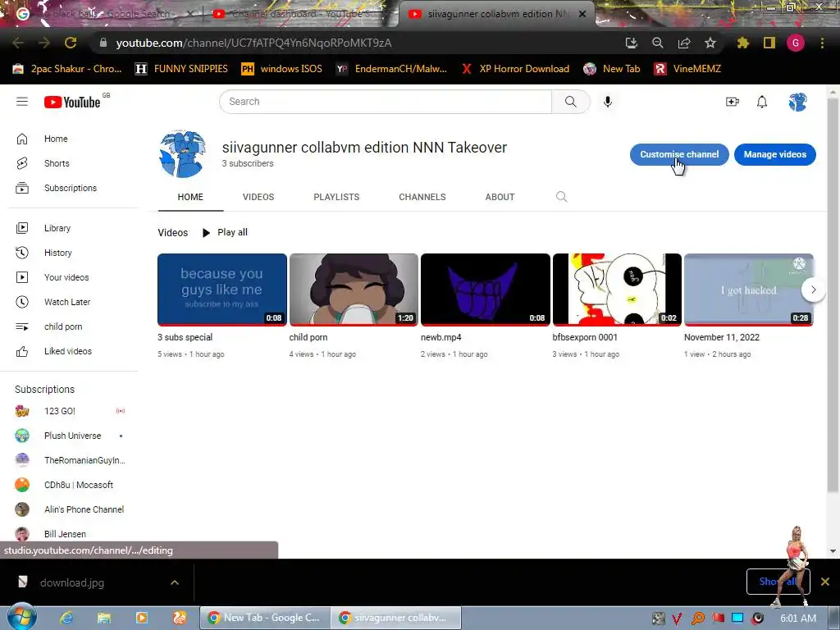Open the account avatar menu on YouTube

coord(797,101)
